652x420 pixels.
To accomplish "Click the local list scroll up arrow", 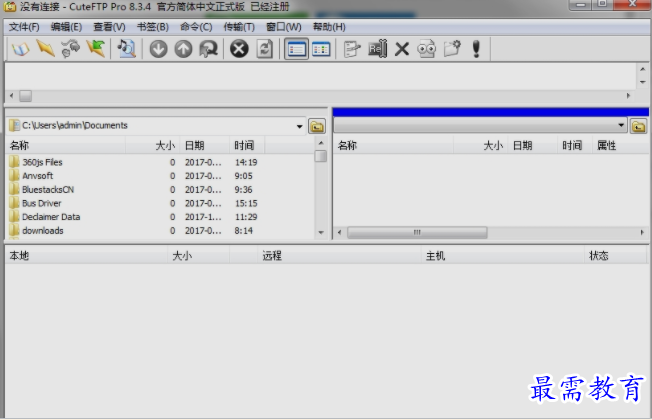I will tap(321, 143).
